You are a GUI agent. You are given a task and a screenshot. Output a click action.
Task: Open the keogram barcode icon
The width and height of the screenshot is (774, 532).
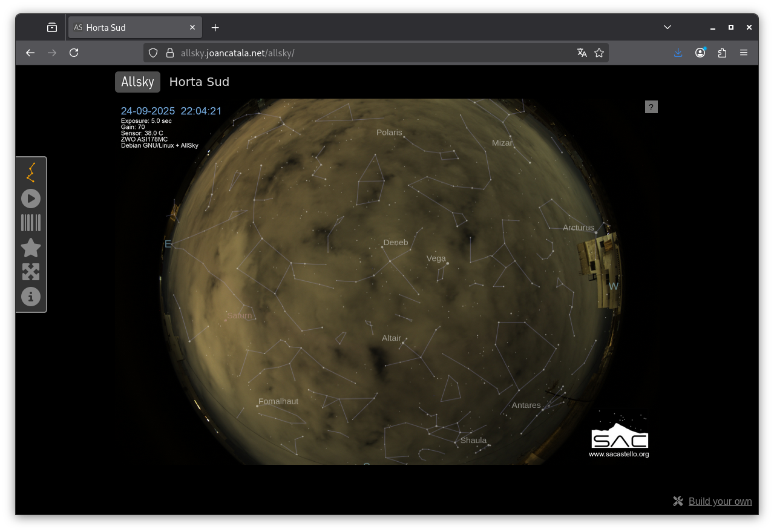[x=31, y=223]
